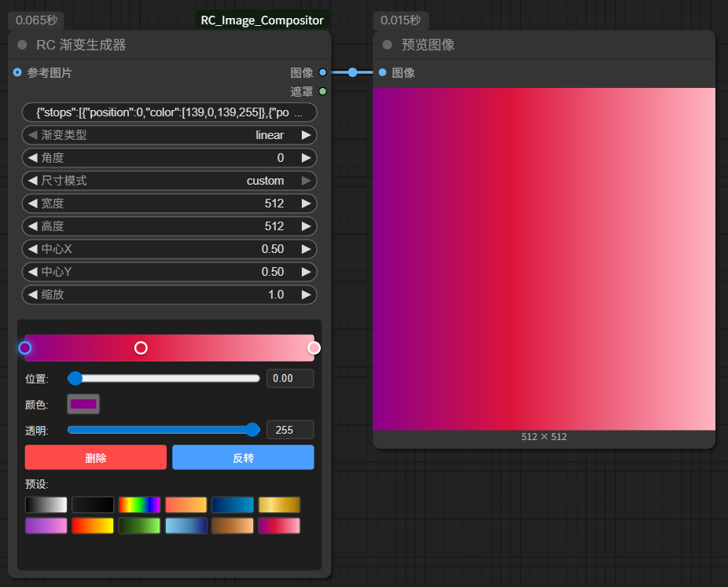728x587 pixels.
Task: Increase the 角度 value with right arrow
Action: [x=306, y=158]
